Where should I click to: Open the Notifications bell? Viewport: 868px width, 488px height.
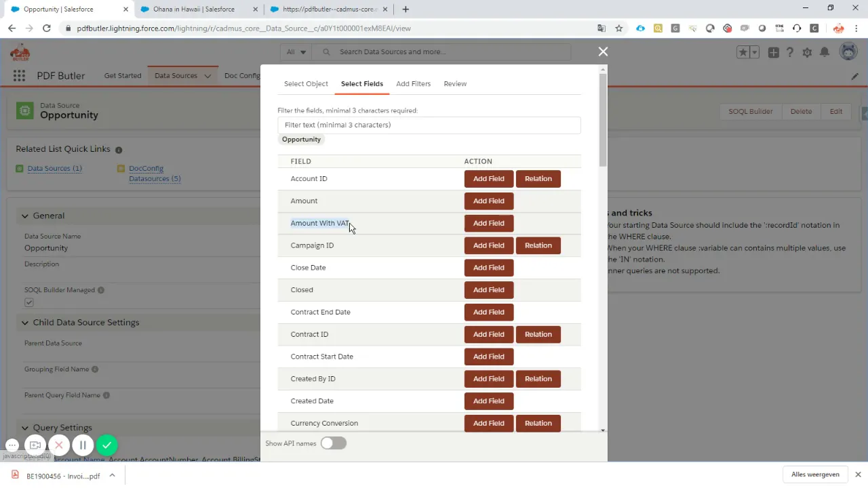pyautogui.click(x=825, y=52)
